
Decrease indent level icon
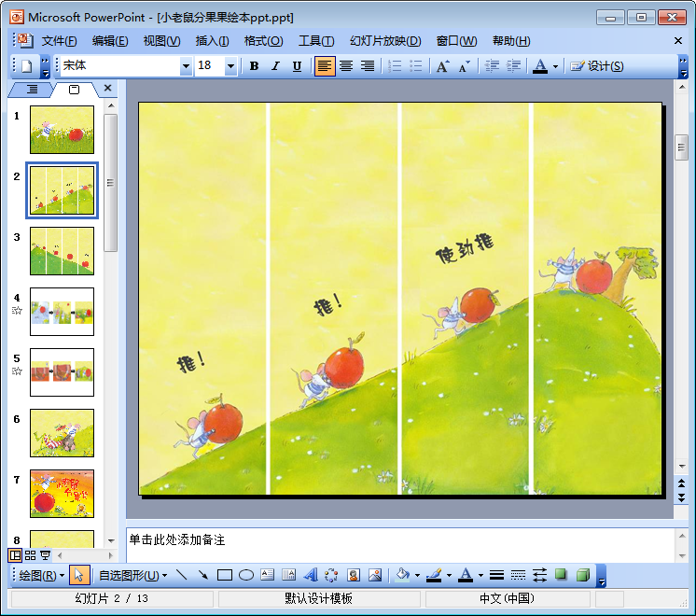point(492,66)
